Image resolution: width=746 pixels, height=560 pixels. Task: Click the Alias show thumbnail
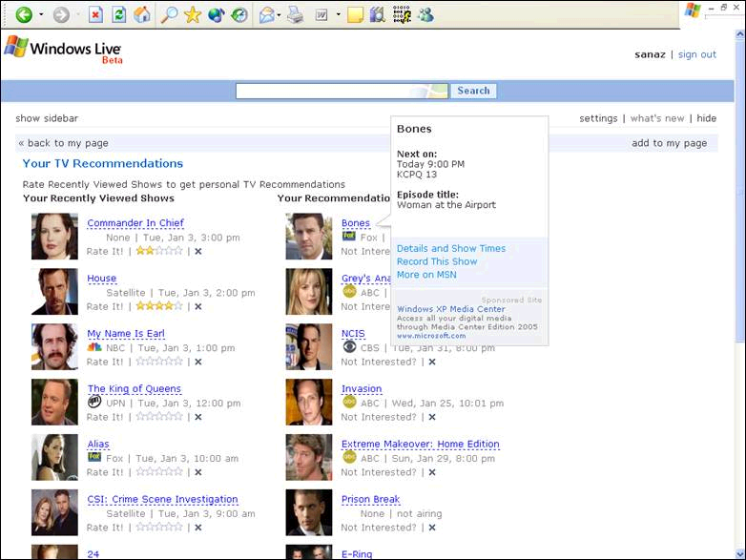pyautogui.click(x=54, y=457)
